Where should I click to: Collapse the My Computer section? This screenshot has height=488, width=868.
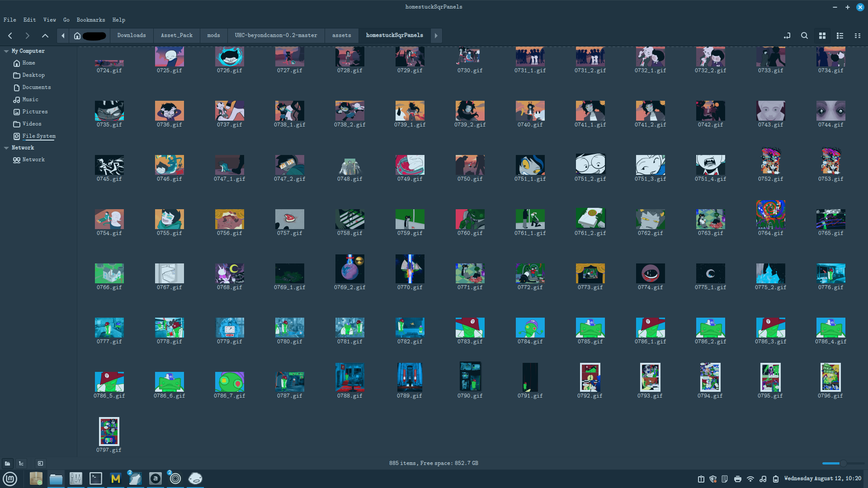click(x=6, y=52)
